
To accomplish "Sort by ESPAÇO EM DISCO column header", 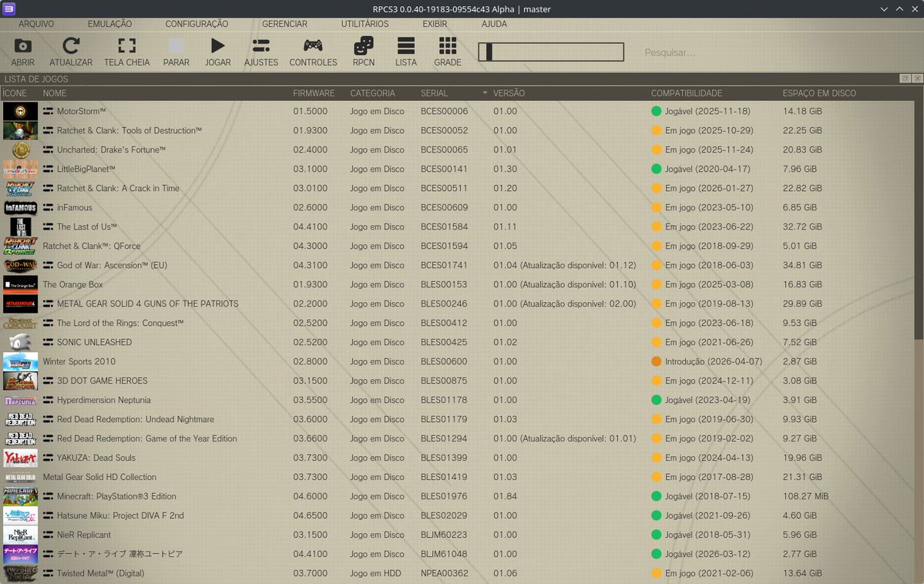I will tap(819, 93).
